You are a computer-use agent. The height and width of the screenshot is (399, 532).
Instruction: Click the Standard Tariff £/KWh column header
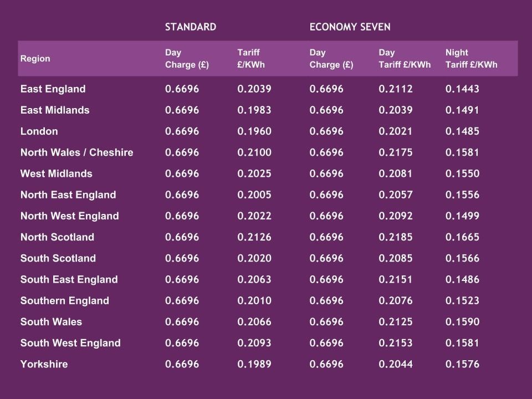pyautogui.click(x=251, y=59)
